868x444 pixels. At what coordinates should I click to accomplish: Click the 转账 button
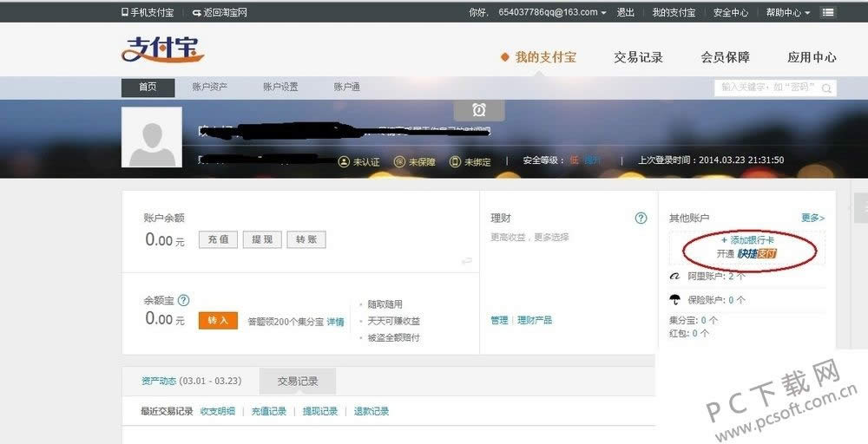pyautogui.click(x=306, y=239)
